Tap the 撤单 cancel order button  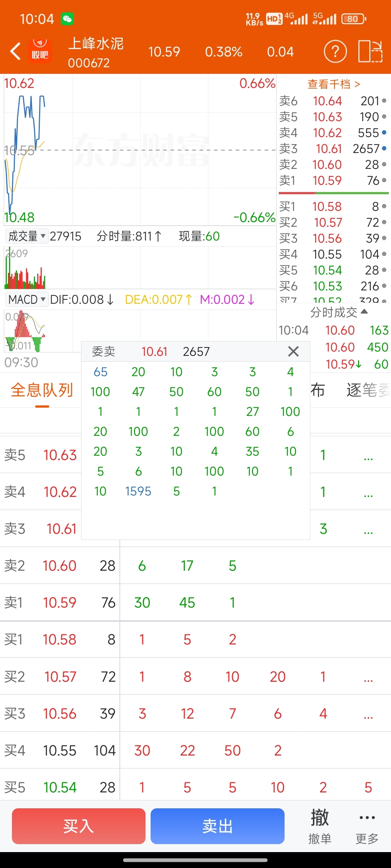click(320, 826)
